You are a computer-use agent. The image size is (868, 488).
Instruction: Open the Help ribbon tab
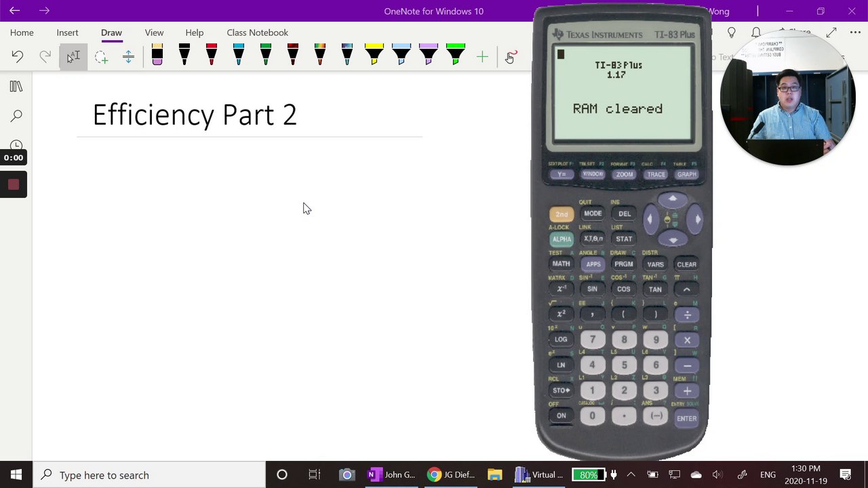point(195,33)
